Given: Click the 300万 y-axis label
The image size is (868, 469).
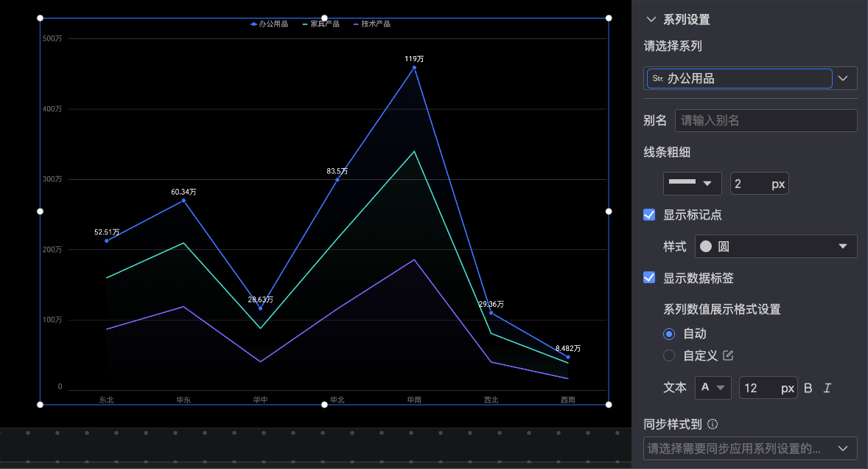Looking at the screenshot, I should [x=52, y=179].
